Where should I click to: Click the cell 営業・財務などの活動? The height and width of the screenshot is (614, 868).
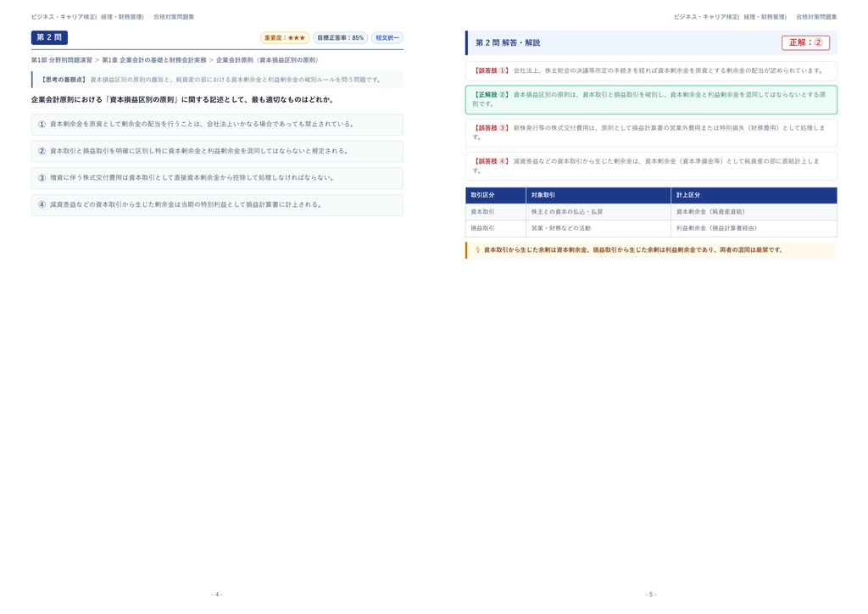pos(598,228)
